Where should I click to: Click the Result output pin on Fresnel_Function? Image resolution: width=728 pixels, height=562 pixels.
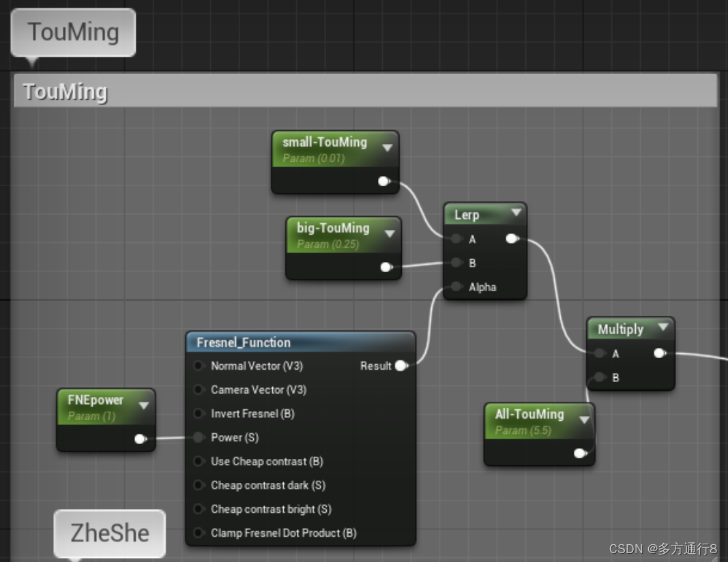pos(401,366)
